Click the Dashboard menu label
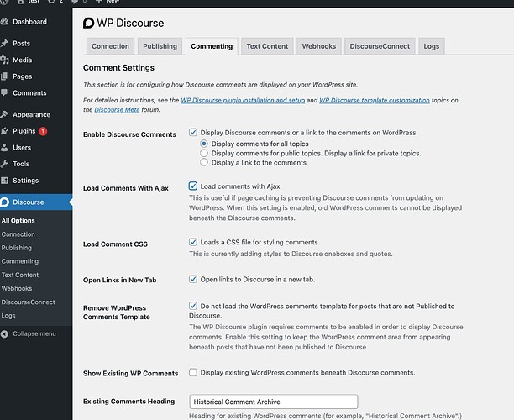The width and height of the screenshot is (514, 420). [x=30, y=22]
